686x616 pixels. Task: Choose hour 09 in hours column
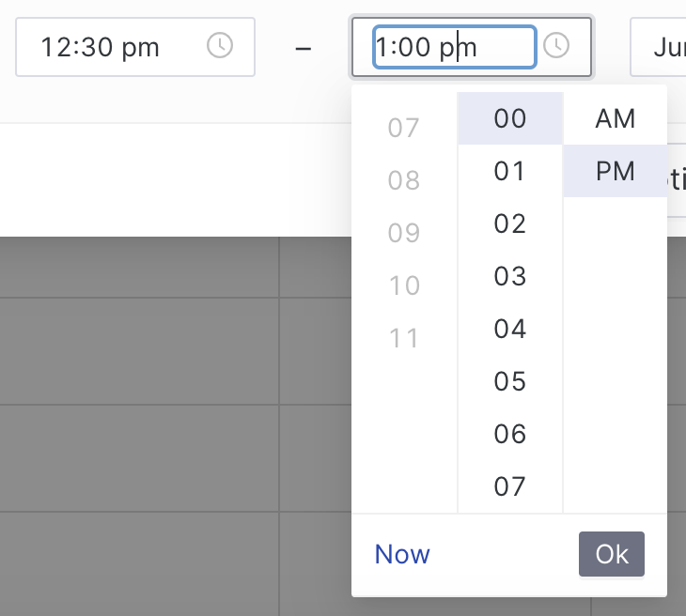404,233
